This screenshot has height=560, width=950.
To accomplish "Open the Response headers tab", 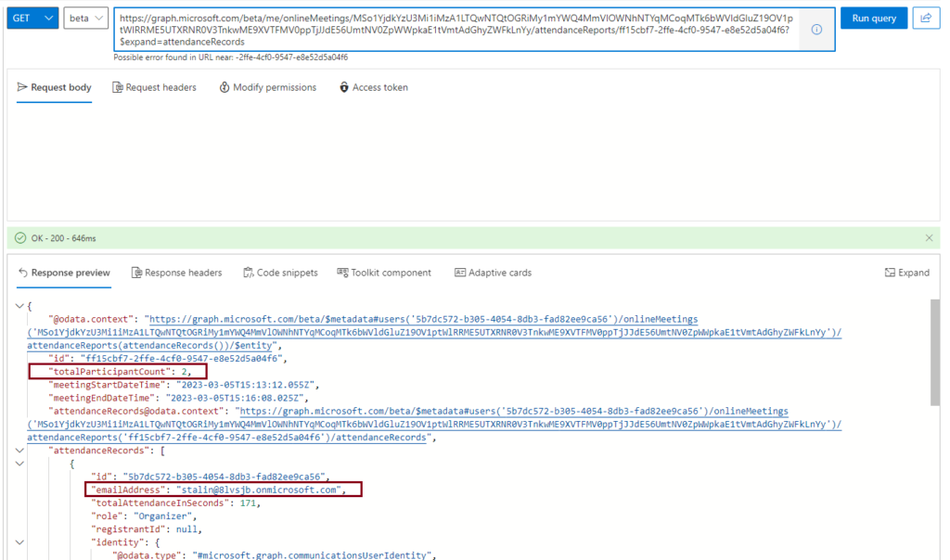I will pyautogui.click(x=177, y=273).
